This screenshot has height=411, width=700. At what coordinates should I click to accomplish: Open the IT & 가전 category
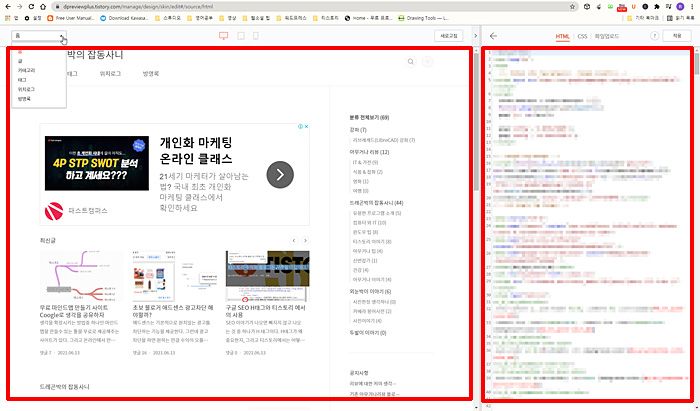pyautogui.click(x=366, y=162)
